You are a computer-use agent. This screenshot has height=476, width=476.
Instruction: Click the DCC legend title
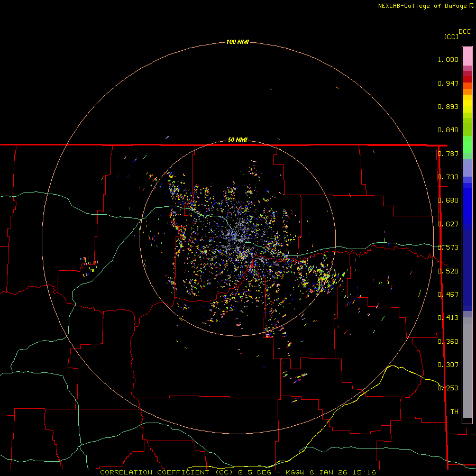[465, 32]
